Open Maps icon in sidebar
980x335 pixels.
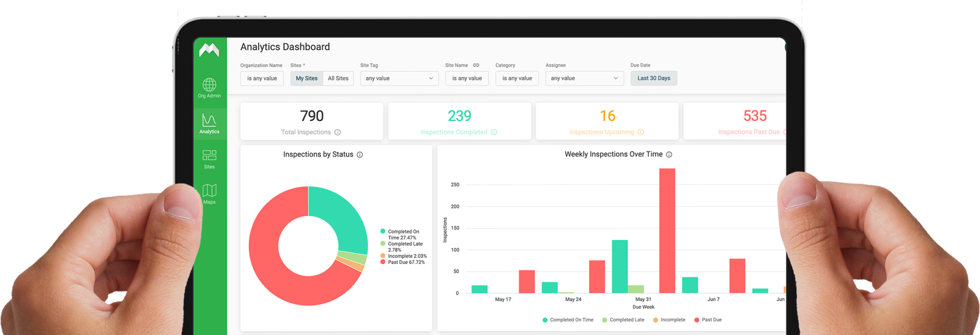(x=209, y=190)
